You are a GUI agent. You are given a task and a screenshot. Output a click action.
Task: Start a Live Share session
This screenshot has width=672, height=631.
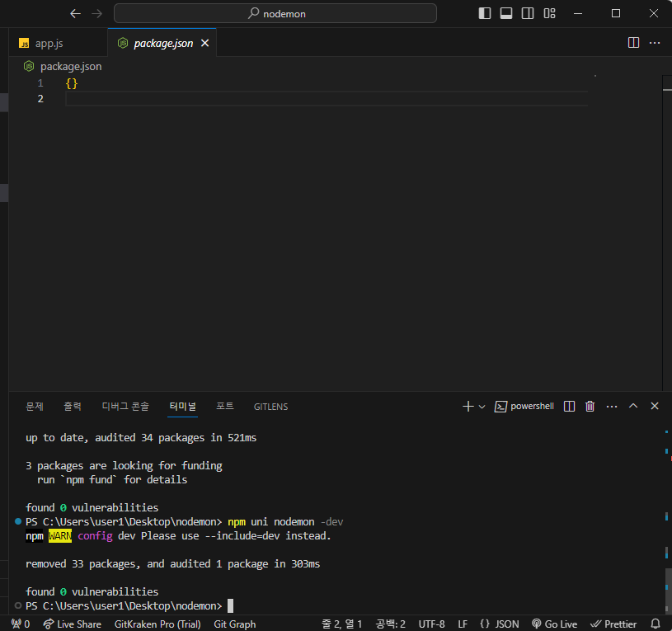point(72,624)
